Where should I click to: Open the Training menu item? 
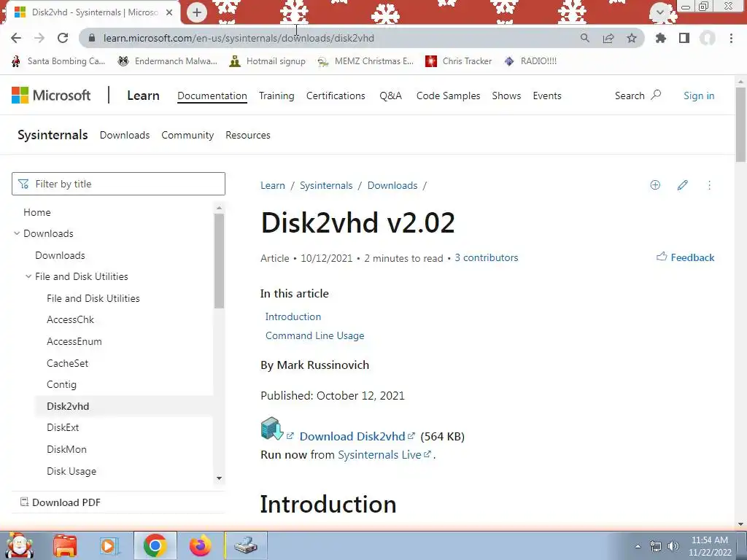(276, 96)
